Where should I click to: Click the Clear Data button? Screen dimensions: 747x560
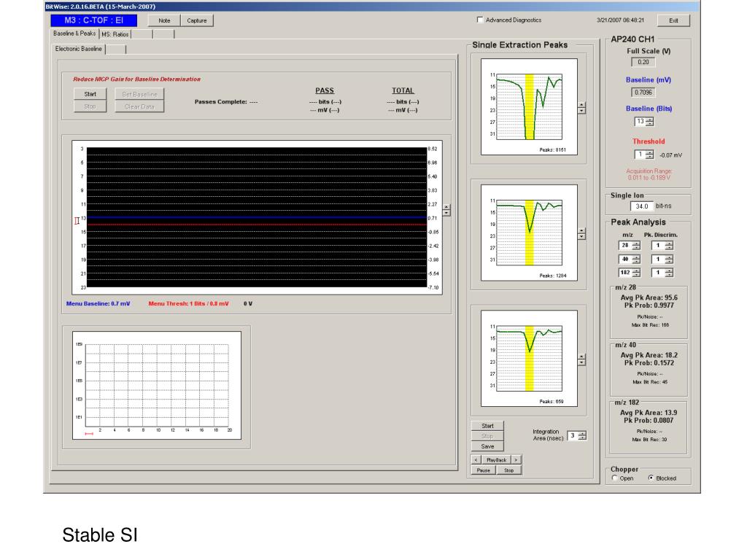pyautogui.click(x=139, y=106)
